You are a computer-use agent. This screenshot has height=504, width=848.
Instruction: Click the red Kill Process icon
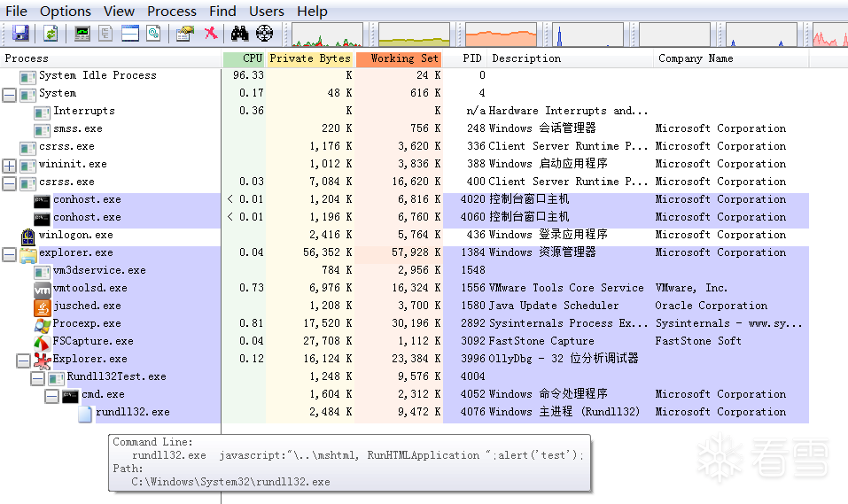click(211, 33)
